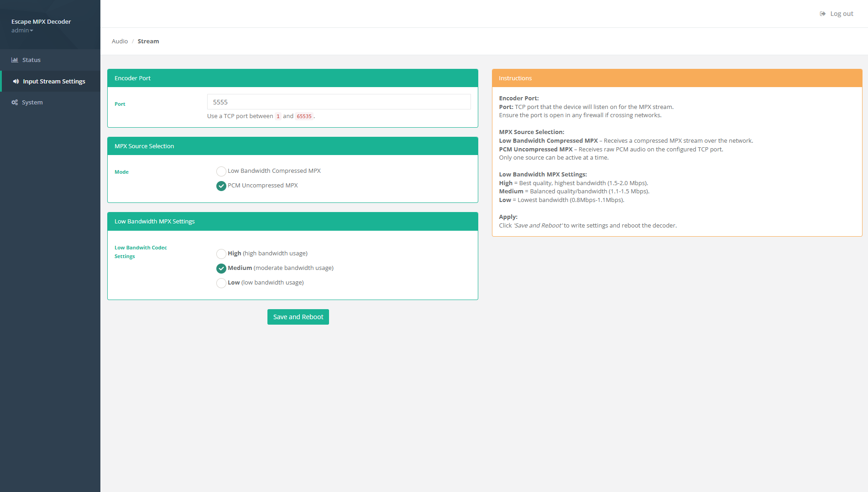Open the Audio breadcrumb link

tap(120, 41)
